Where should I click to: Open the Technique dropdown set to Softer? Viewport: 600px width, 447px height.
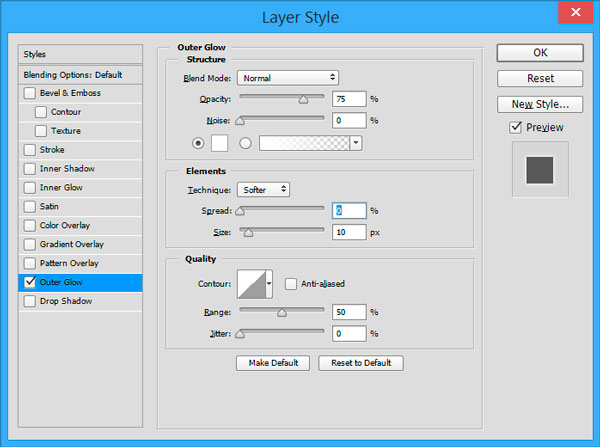(x=263, y=190)
